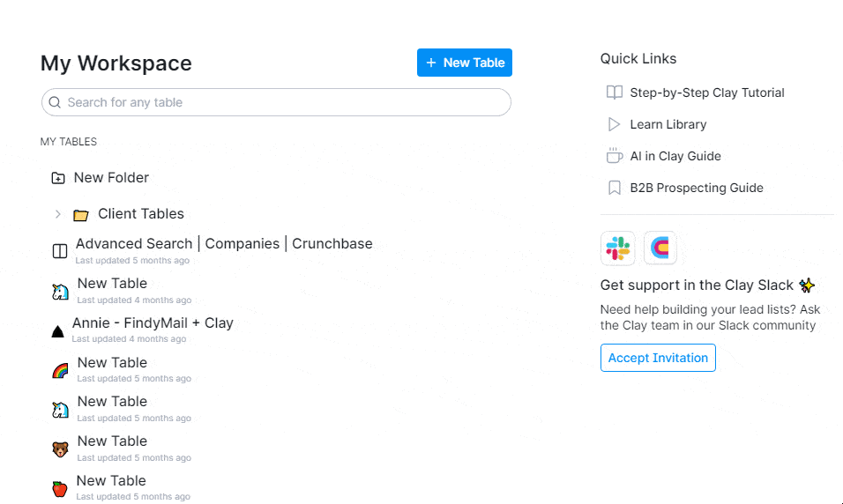Click the yellow Client Tables folder icon
Image resolution: width=843 pixels, height=504 pixels.
click(80, 215)
